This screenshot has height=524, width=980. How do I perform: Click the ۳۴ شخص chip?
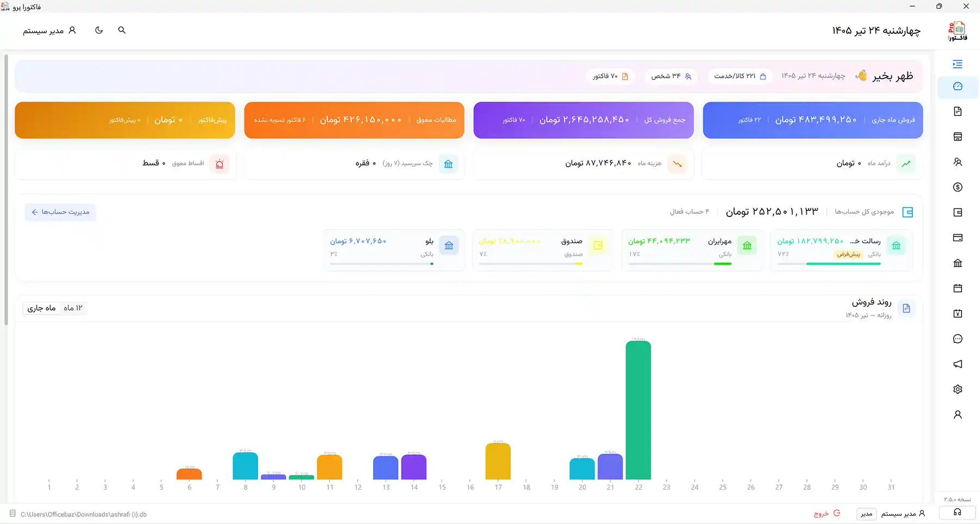pos(671,76)
